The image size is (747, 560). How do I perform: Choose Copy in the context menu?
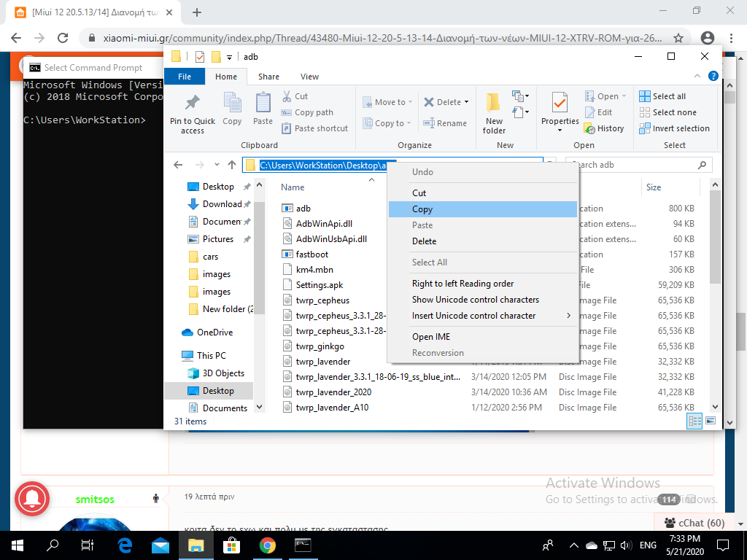click(422, 209)
